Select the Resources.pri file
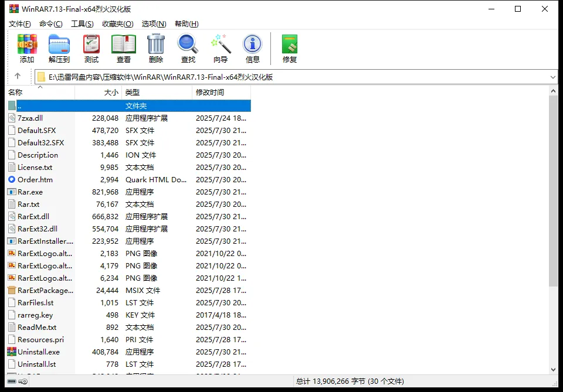563x392 pixels. (40, 340)
